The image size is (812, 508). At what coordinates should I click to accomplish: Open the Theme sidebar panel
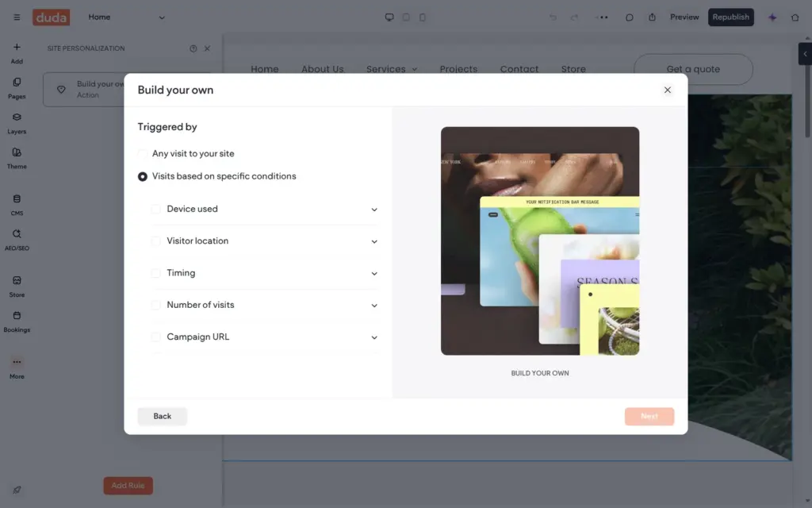pyautogui.click(x=17, y=159)
